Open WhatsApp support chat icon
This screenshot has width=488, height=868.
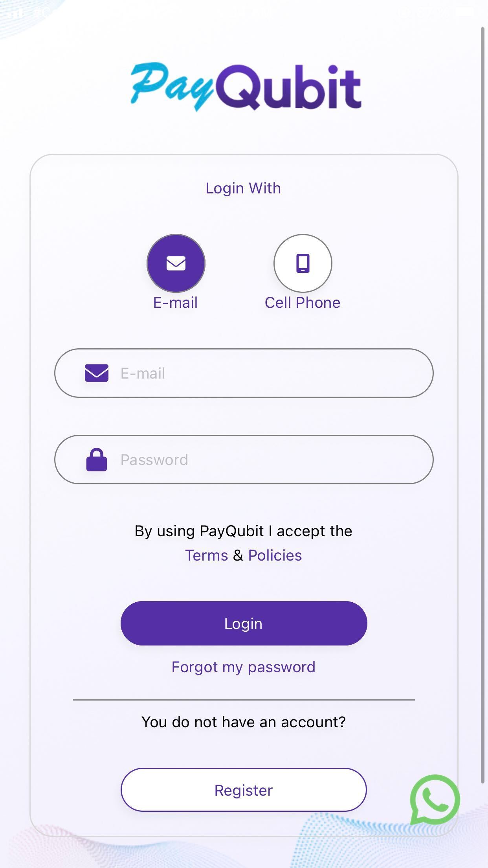435,799
